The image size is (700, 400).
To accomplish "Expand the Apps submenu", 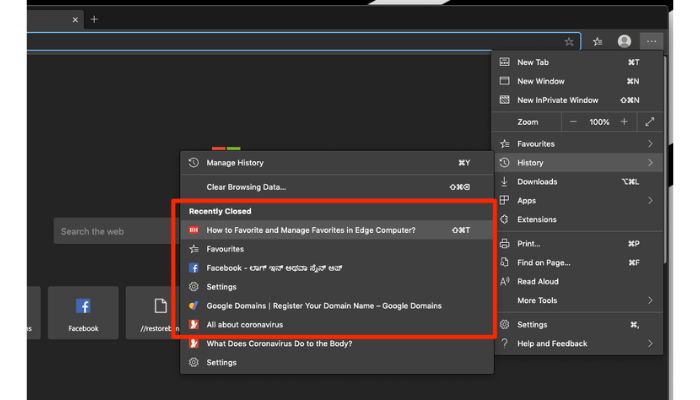I will 576,200.
